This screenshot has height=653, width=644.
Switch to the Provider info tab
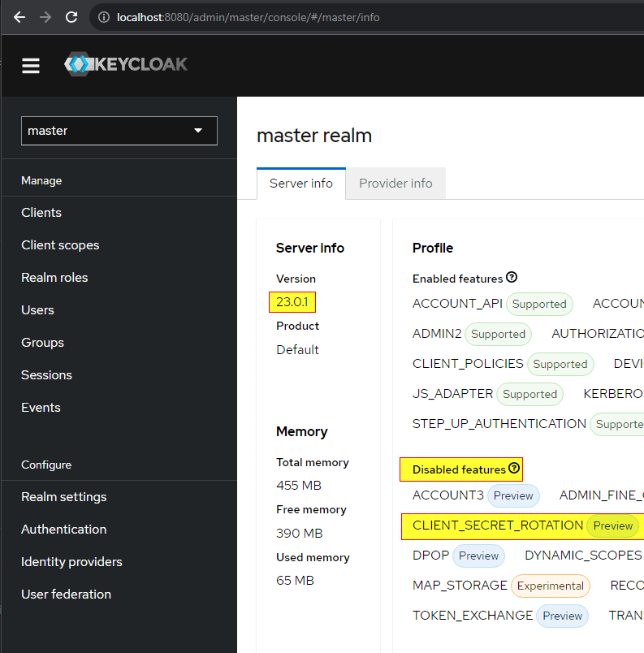pos(395,183)
